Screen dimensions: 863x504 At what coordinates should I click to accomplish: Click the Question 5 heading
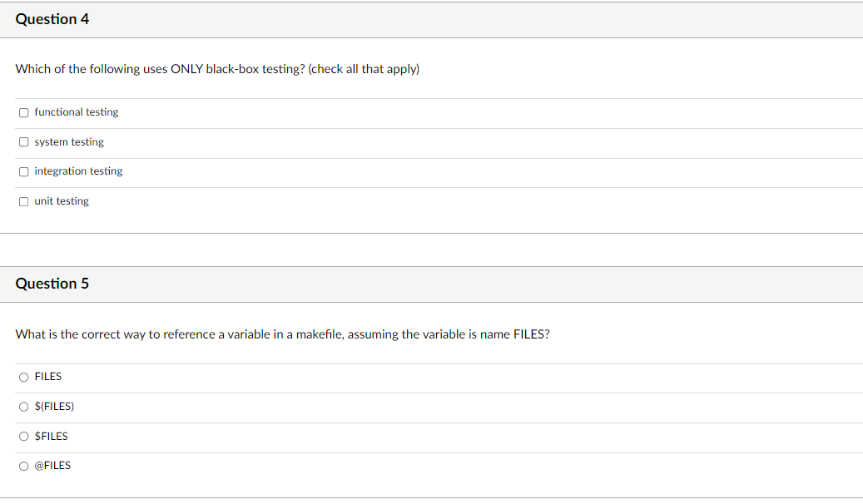coord(52,284)
